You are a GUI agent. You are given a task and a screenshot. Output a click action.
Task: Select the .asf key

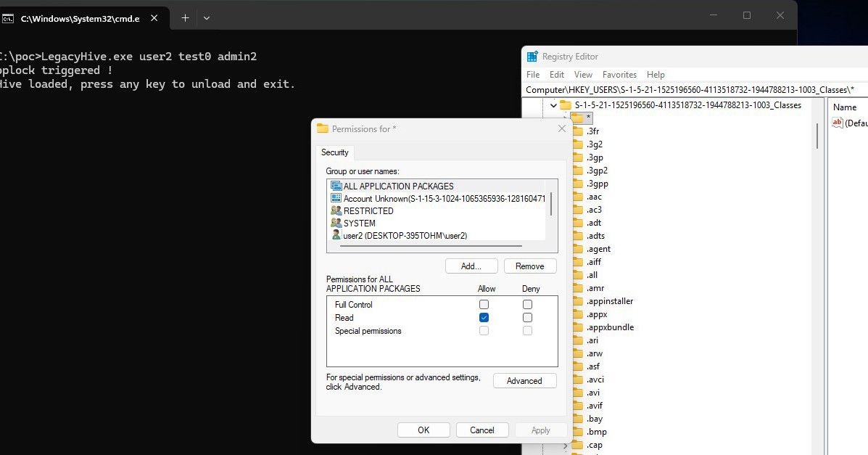[593, 366]
